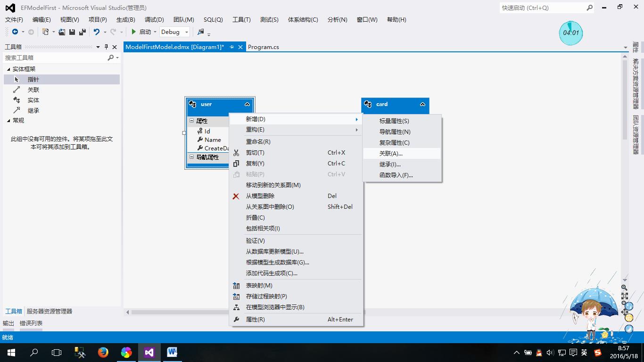Collapse the 实体框架 toolbox group

8,69
